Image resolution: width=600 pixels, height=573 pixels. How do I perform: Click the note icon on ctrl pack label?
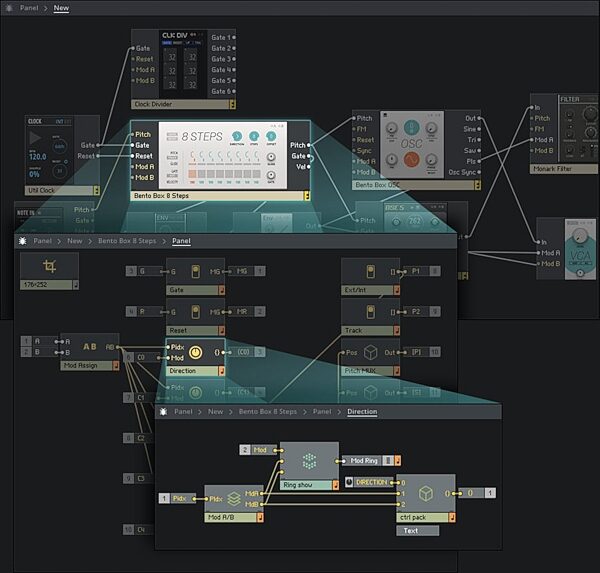(x=452, y=517)
